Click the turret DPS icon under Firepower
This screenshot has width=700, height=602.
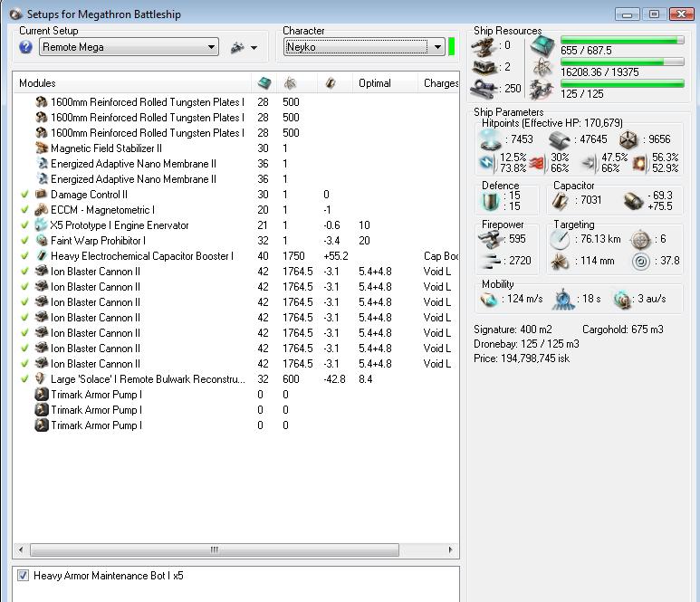tap(490, 239)
